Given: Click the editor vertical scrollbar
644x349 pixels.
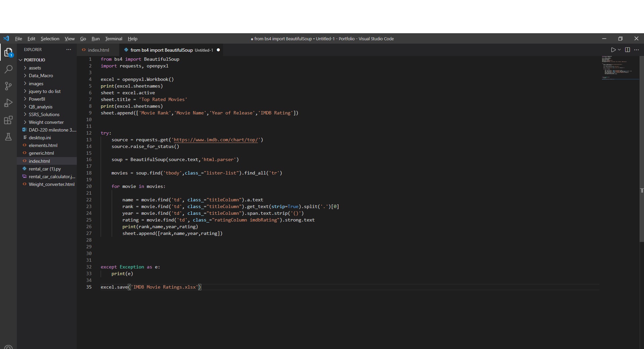Looking at the screenshot, I should (642, 149).
